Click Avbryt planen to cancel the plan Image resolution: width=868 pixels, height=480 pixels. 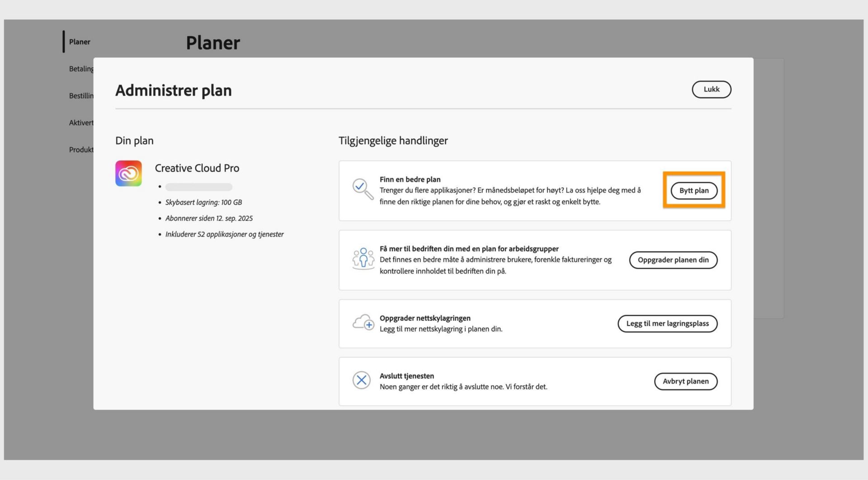685,381
